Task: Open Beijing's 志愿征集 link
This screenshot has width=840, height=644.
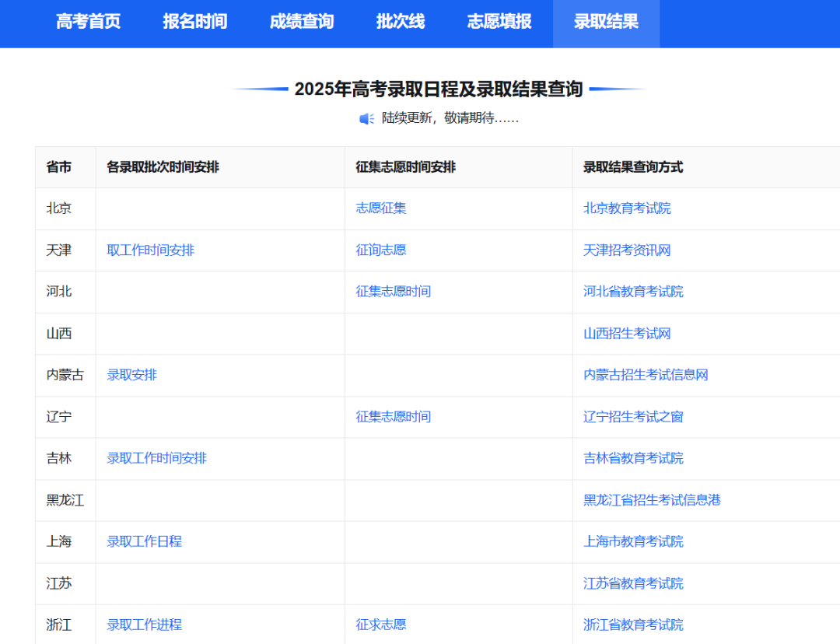Action: pos(380,208)
